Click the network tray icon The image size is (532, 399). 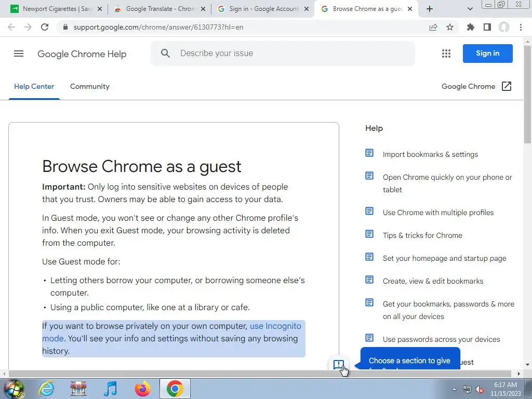(x=467, y=389)
